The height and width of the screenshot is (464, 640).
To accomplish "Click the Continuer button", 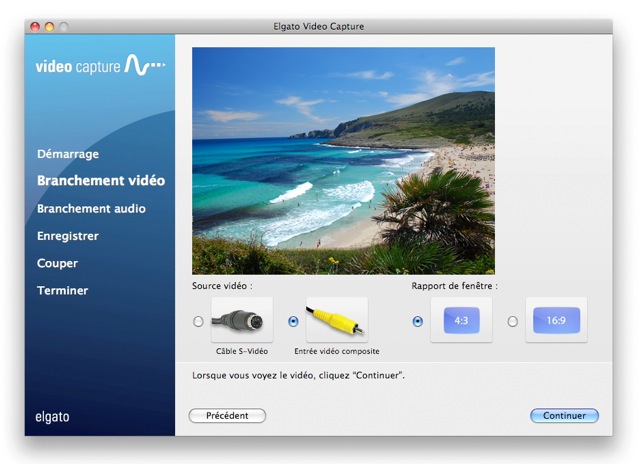I will 564,415.
